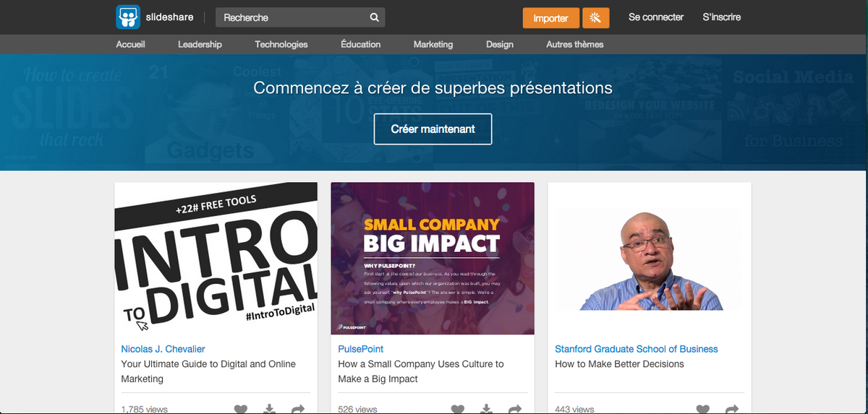Open the Intro to Digital slide thumbnail

coord(216,258)
